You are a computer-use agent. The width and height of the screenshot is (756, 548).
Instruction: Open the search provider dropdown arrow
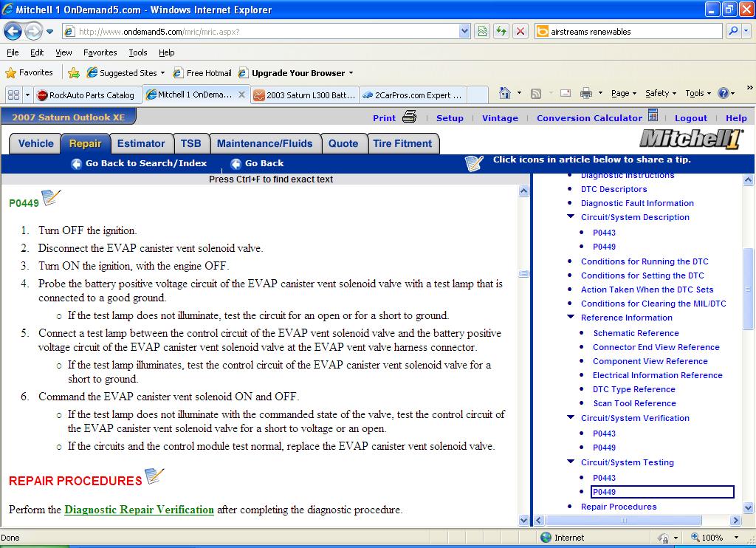coord(746,31)
